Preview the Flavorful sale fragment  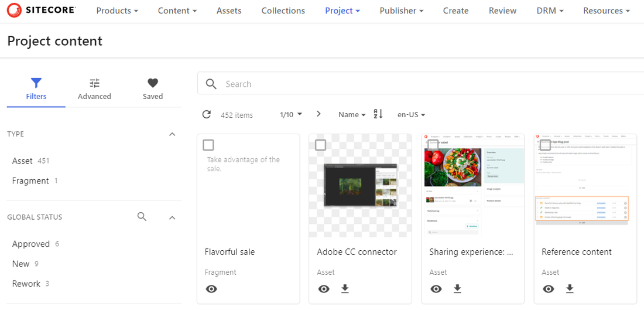(x=211, y=289)
